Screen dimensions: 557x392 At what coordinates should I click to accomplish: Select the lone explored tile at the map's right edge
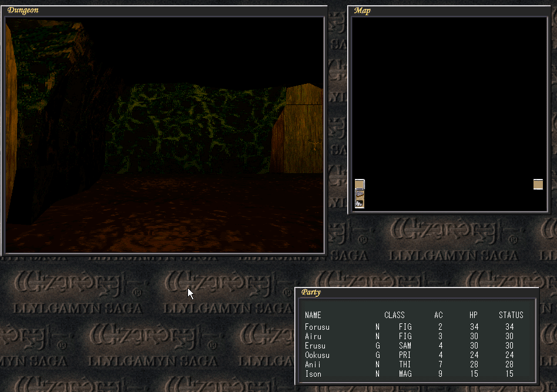(x=538, y=184)
